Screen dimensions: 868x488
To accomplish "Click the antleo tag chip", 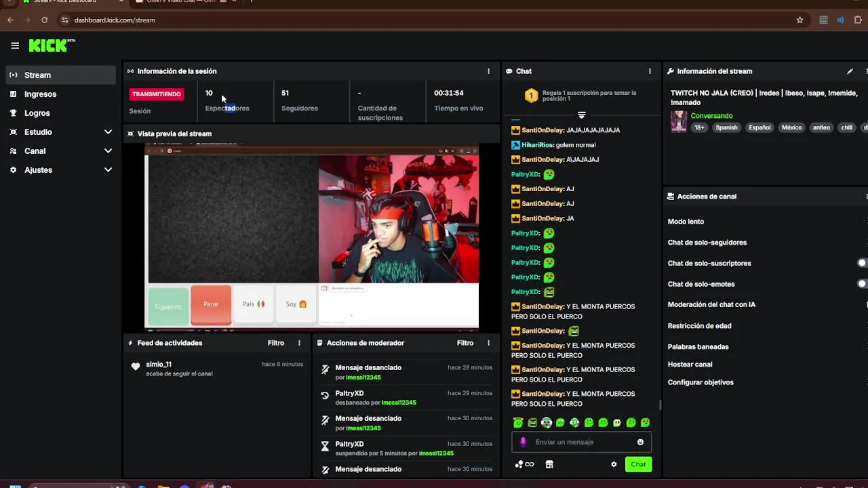I will pos(821,127).
